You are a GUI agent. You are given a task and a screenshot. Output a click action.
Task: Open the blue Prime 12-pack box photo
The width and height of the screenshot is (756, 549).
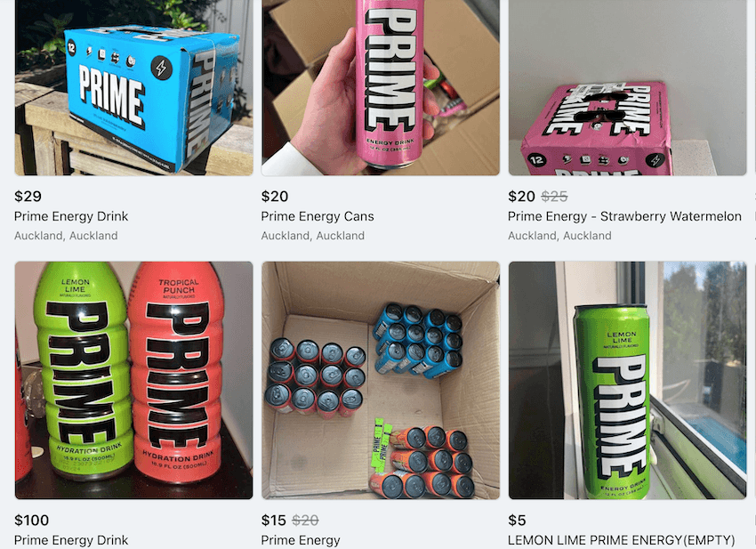[x=134, y=87]
